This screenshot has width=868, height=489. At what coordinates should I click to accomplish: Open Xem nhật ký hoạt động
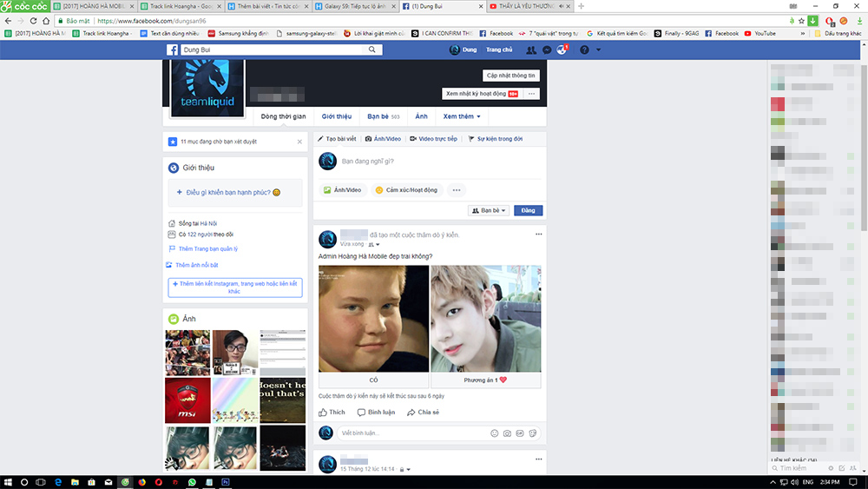point(482,94)
